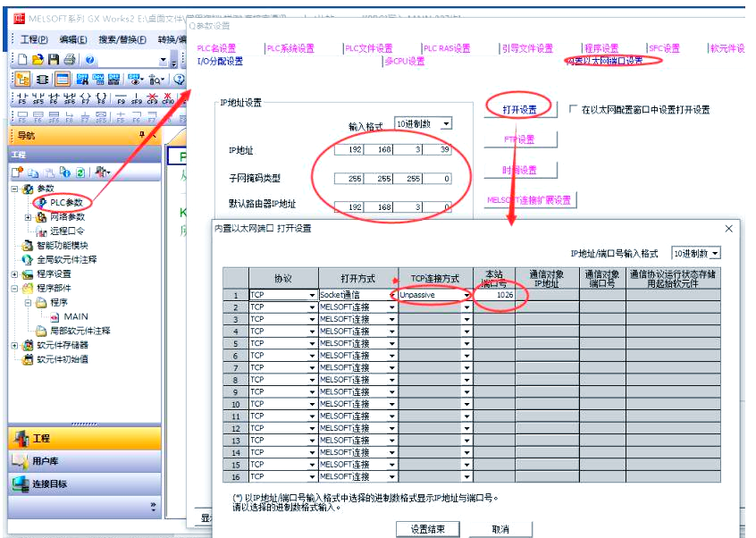Insert open contact with F5 icon

point(22,98)
